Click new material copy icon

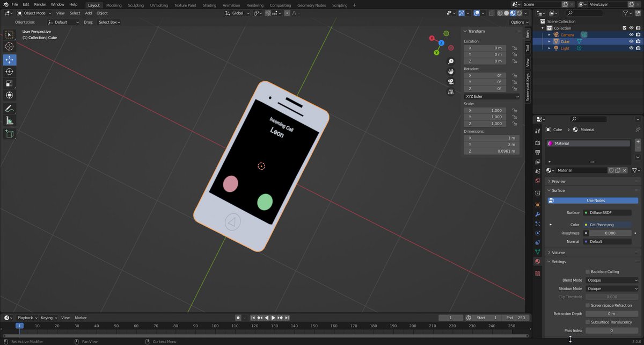tap(618, 170)
